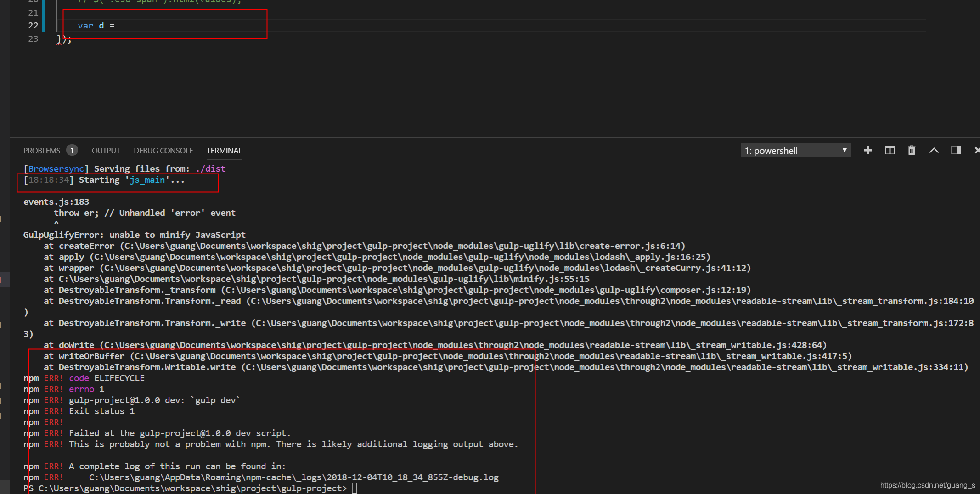980x494 pixels.
Task: Open the powershell terminal selector dropdown
Action: 796,151
